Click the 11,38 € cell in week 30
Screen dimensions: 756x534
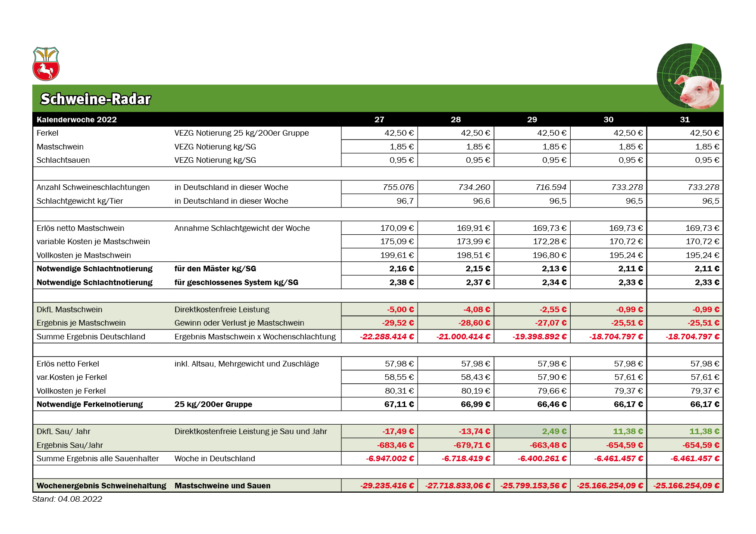pyautogui.click(x=609, y=432)
